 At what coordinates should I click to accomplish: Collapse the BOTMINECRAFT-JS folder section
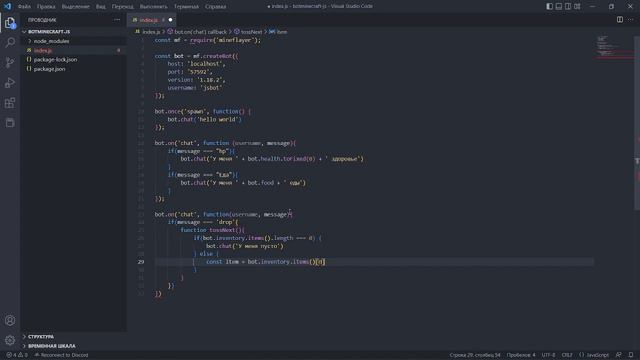(73, 31)
